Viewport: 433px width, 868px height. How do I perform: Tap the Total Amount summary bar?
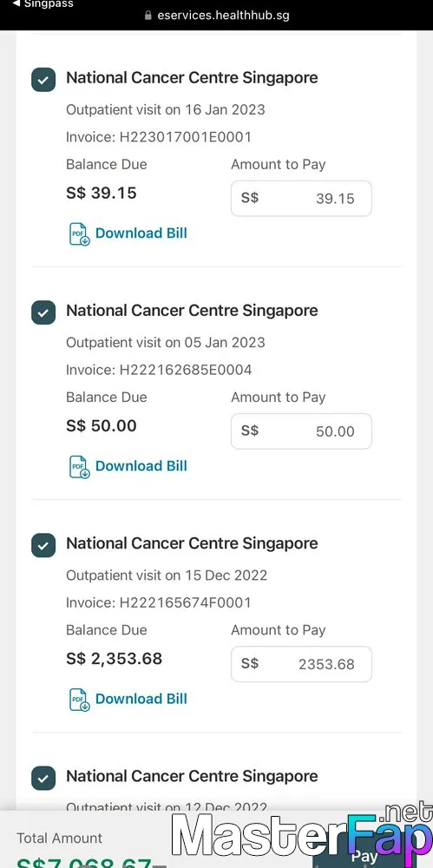217,839
